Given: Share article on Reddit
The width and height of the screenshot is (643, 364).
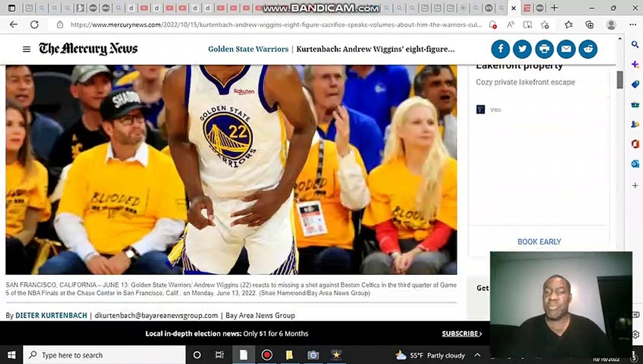Looking at the screenshot, I should 588,49.
